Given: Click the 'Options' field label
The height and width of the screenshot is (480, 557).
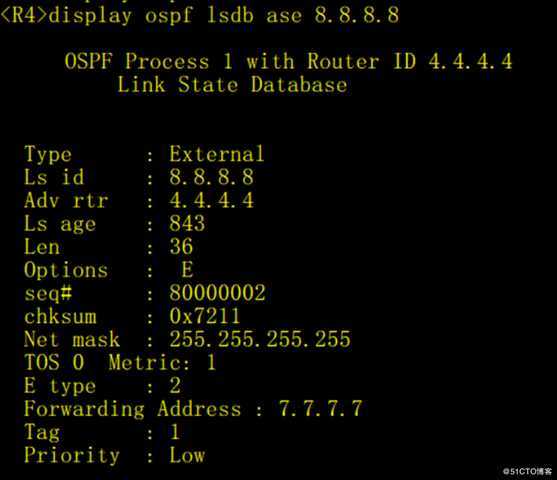Looking at the screenshot, I should (x=66, y=270).
